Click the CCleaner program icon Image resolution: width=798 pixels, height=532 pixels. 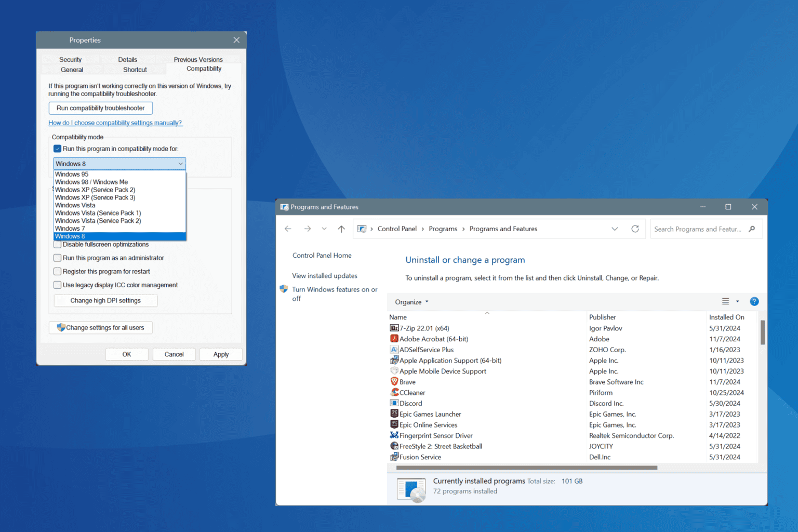(x=394, y=392)
